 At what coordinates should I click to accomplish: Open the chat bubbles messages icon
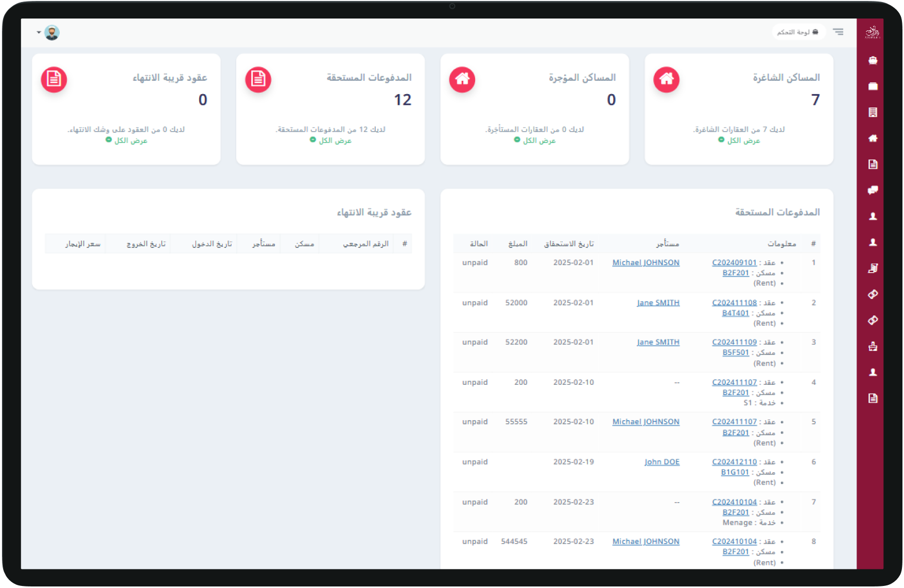(873, 190)
